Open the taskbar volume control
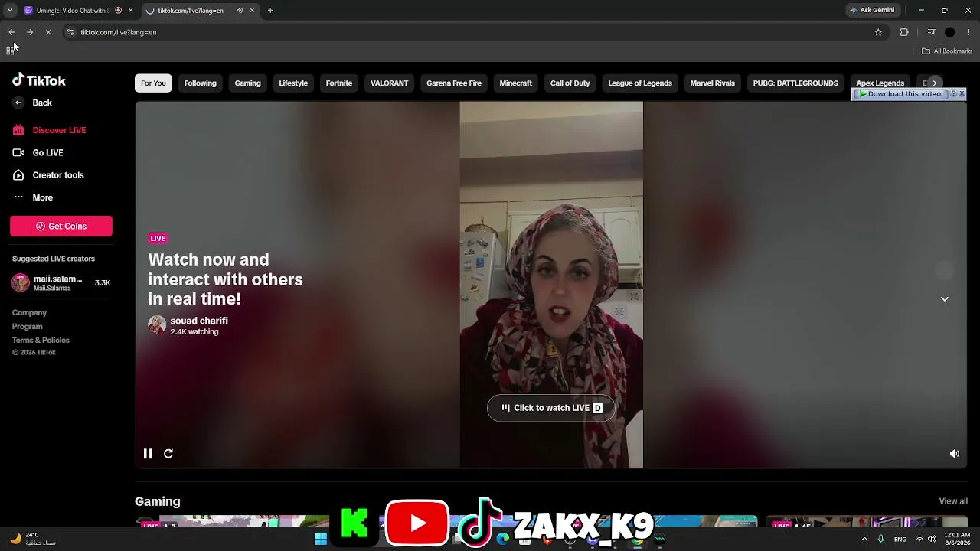The width and height of the screenshot is (980, 551). (x=932, y=540)
